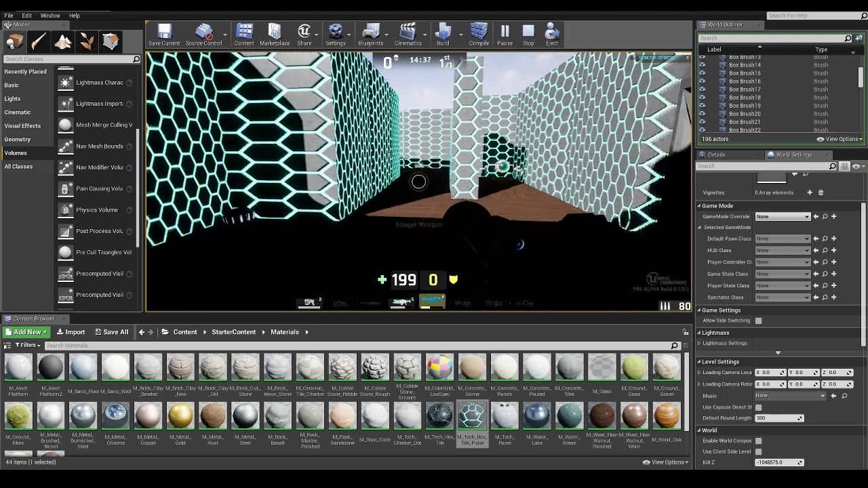
Task: Click the Import button
Action: (71, 332)
